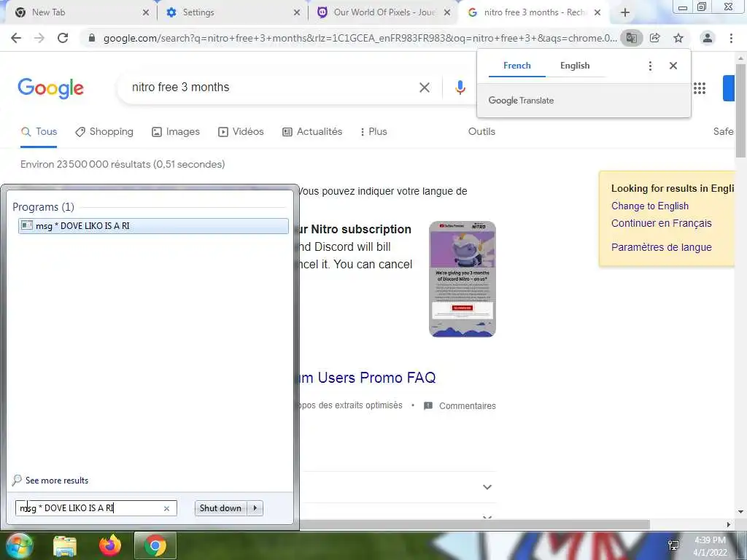Image resolution: width=747 pixels, height=560 pixels.
Task: Open translate popup options menu
Action: point(650,66)
